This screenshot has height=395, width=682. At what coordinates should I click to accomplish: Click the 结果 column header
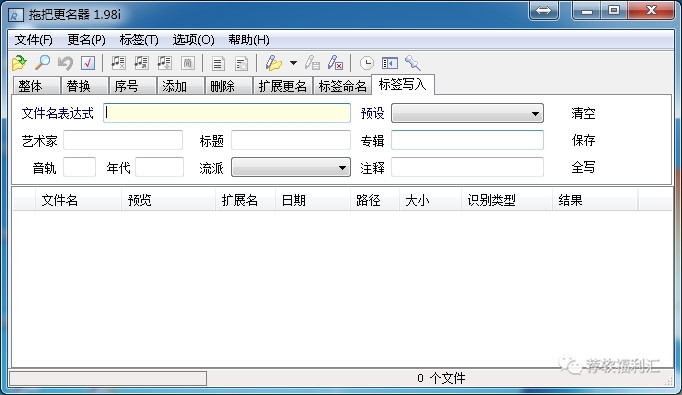click(x=595, y=201)
